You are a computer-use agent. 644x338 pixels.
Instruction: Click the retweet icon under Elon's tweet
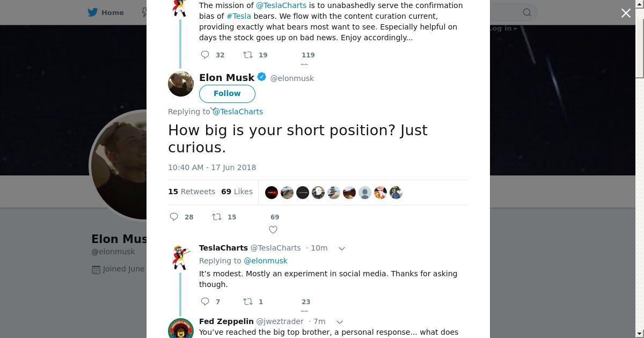click(217, 217)
